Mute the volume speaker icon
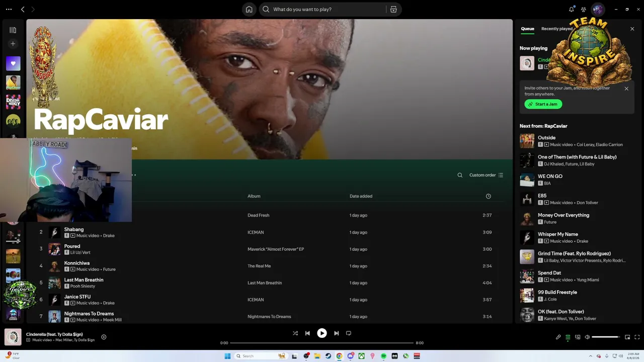 [x=587, y=337]
